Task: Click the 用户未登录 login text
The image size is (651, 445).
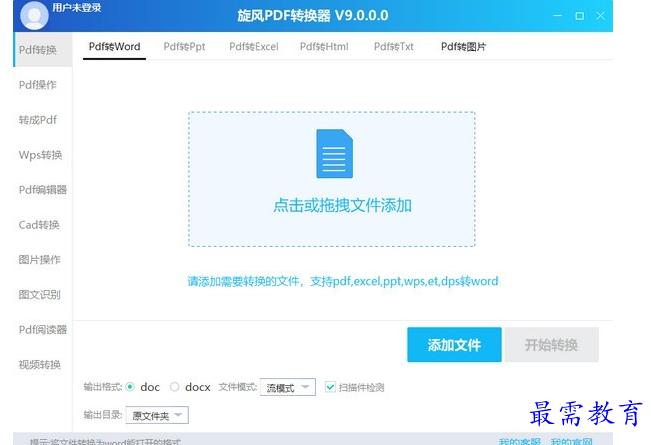Action: pyautogui.click(x=77, y=7)
